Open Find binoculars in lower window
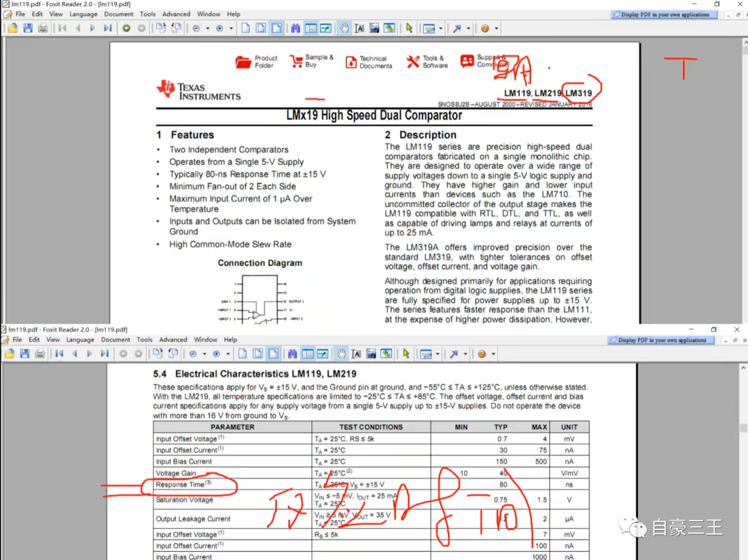The image size is (748, 560). [x=292, y=354]
